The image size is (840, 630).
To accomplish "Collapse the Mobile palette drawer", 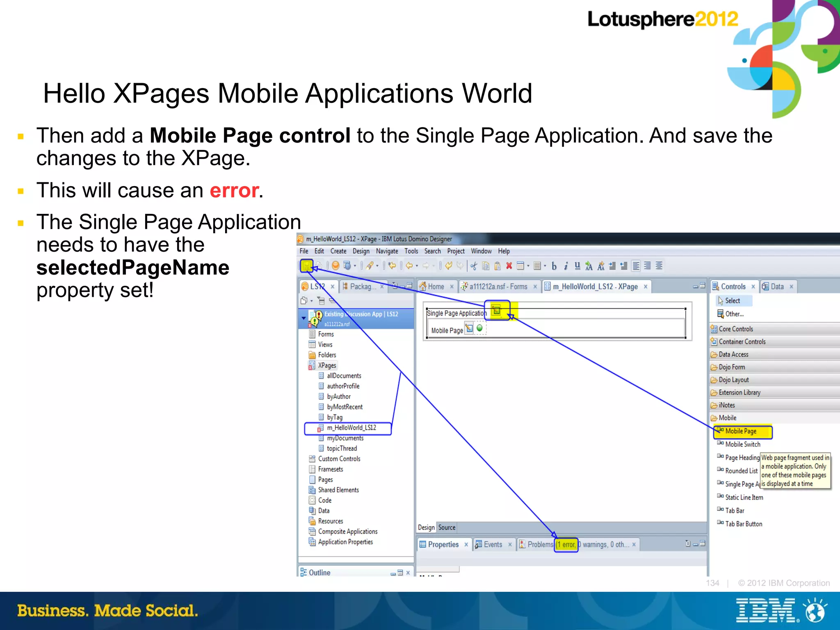I will tap(774, 418).
